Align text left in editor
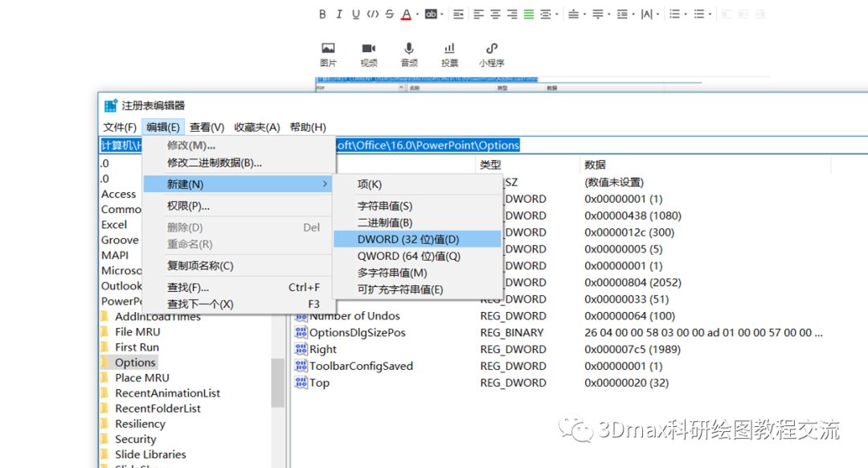868x468 pixels. tap(479, 14)
